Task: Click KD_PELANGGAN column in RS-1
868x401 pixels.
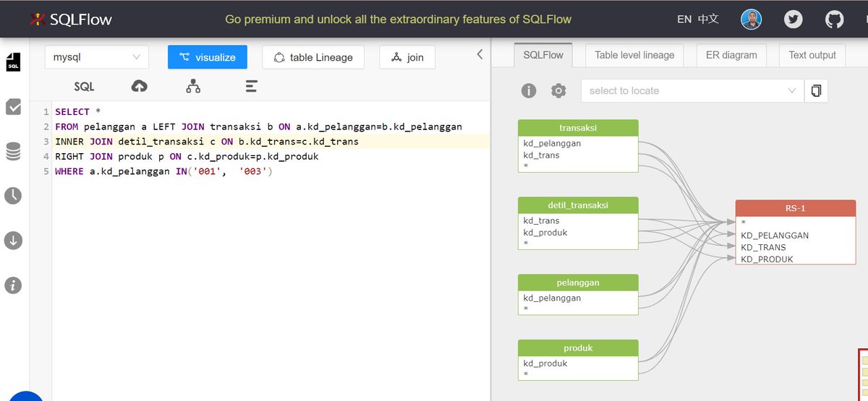Action: [775, 236]
